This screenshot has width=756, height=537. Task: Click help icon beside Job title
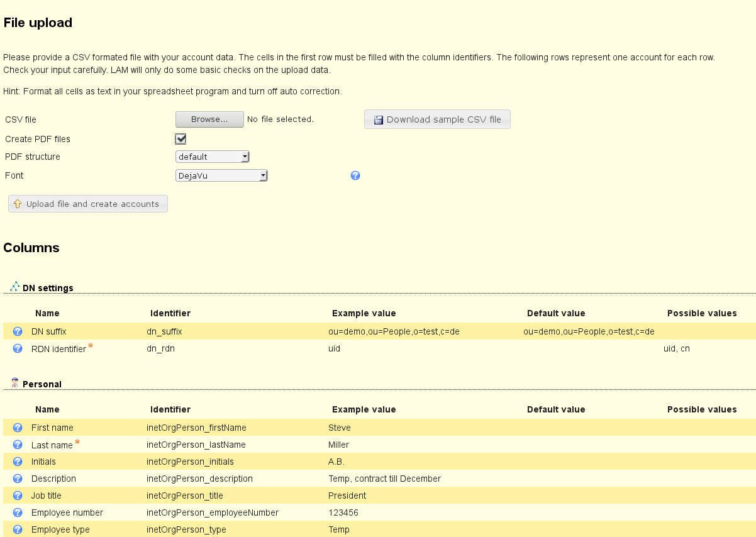click(x=18, y=495)
